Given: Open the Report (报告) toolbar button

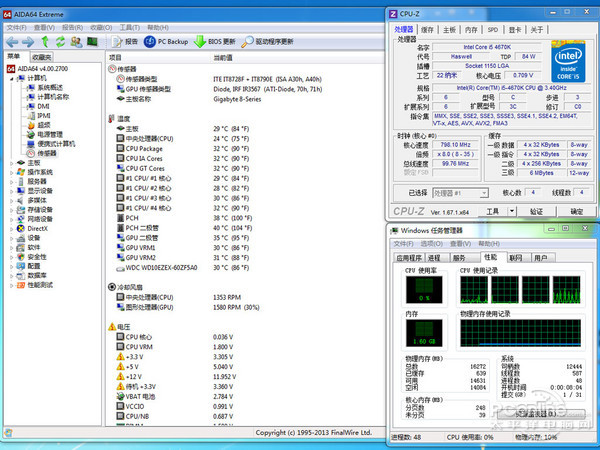Looking at the screenshot, I should pos(125,42).
